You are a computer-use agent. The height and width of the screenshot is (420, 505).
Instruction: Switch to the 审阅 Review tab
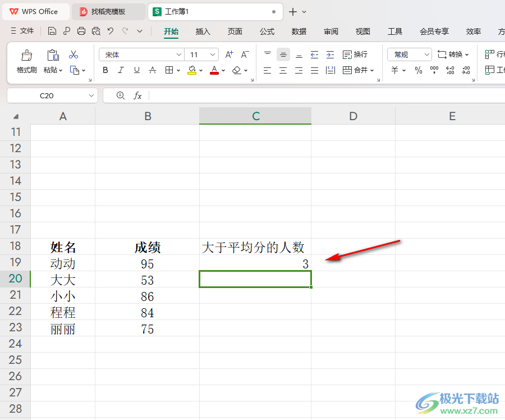tap(330, 31)
